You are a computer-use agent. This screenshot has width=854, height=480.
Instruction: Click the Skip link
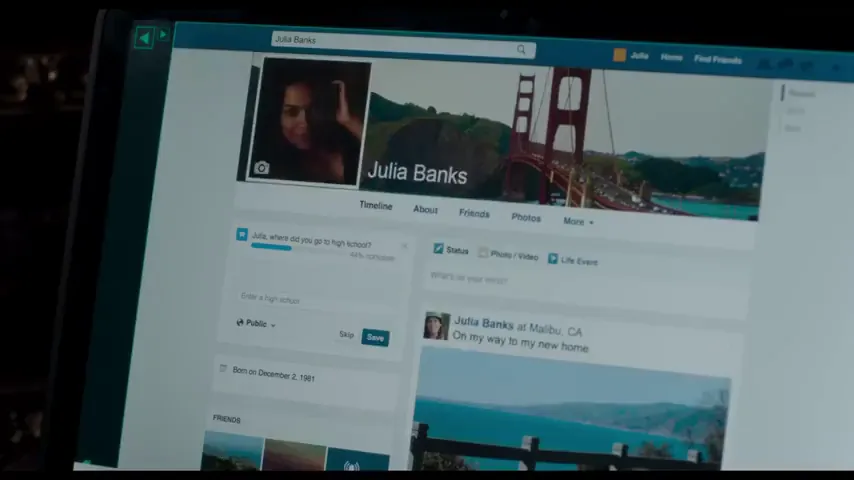[346, 334]
